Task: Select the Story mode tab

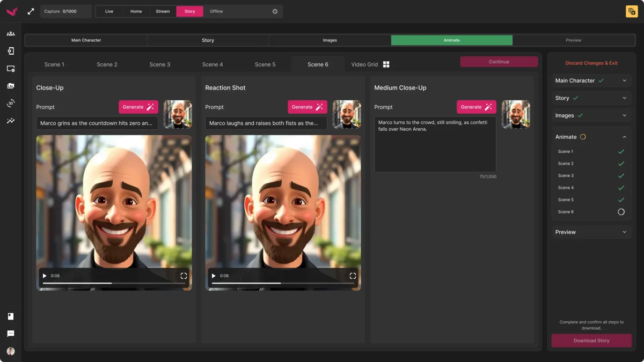Action: 190,11
